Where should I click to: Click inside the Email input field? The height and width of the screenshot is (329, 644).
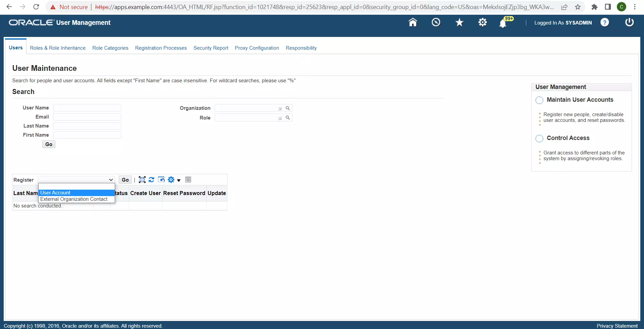coord(87,116)
